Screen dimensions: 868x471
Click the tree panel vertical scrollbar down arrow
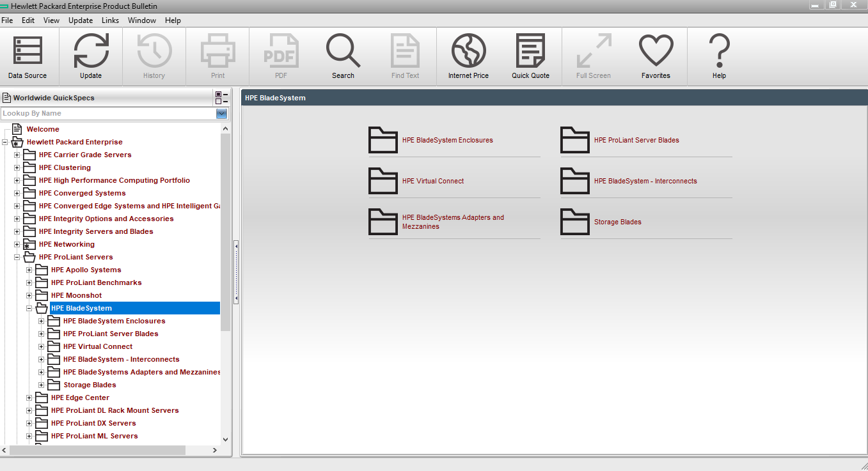coord(225,440)
